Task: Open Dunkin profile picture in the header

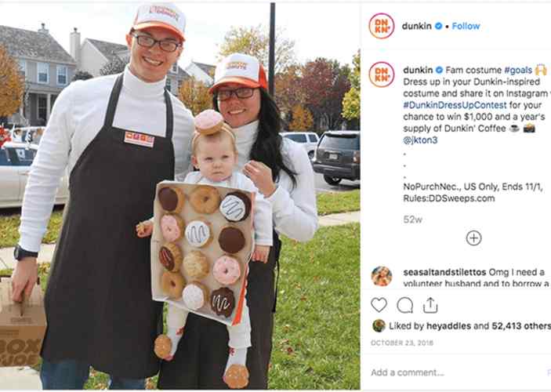Action: 382,26
